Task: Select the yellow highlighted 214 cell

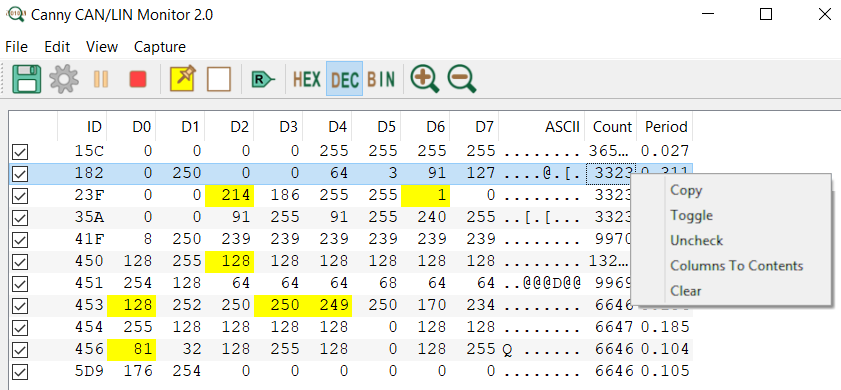Action: (230, 195)
